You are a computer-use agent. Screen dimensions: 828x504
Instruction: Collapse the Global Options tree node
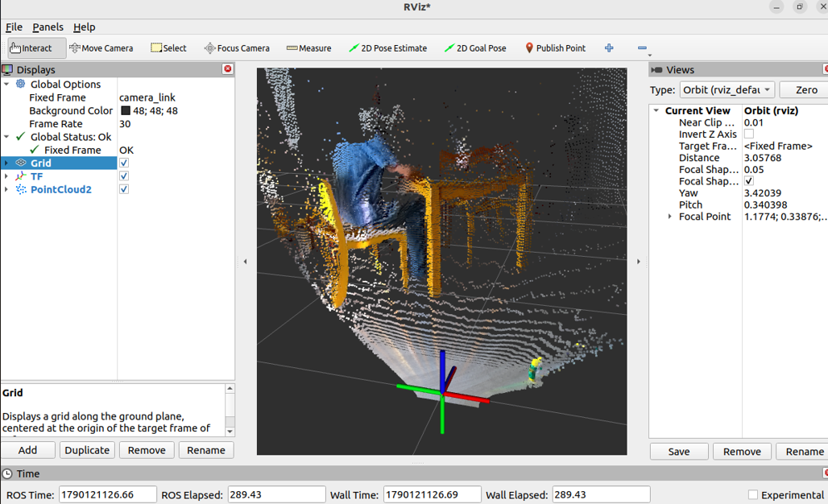(6, 84)
